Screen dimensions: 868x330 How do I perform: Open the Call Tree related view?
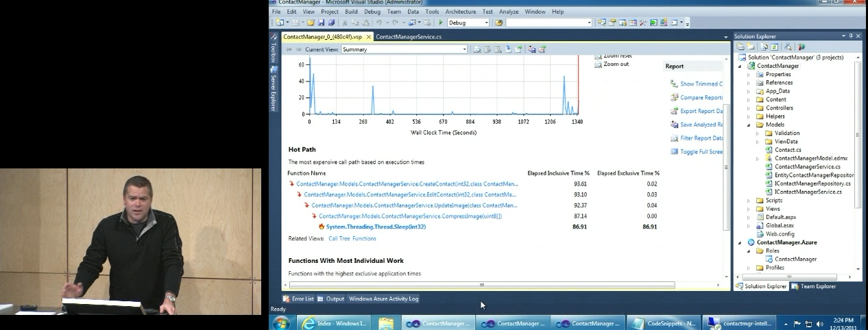click(339, 239)
